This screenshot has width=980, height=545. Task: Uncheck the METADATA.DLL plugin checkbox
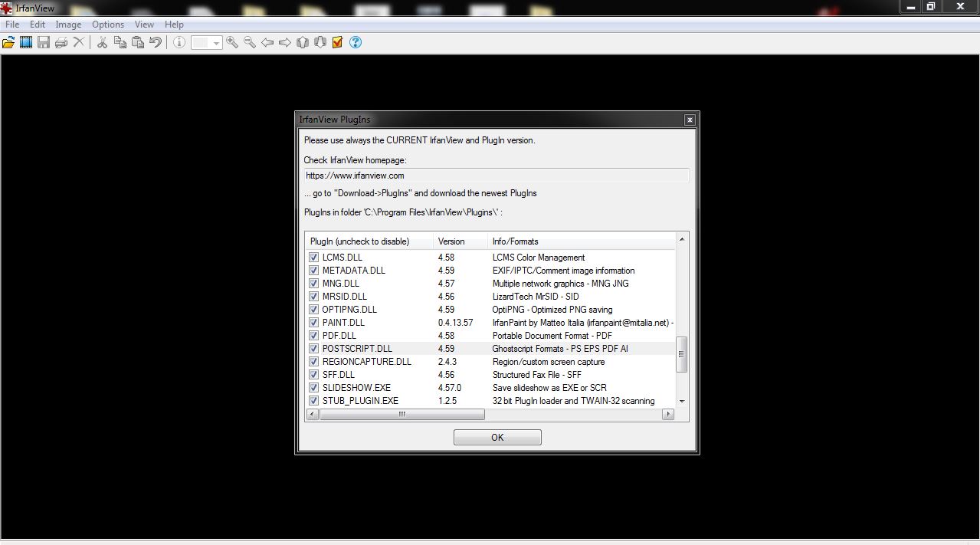point(313,271)
